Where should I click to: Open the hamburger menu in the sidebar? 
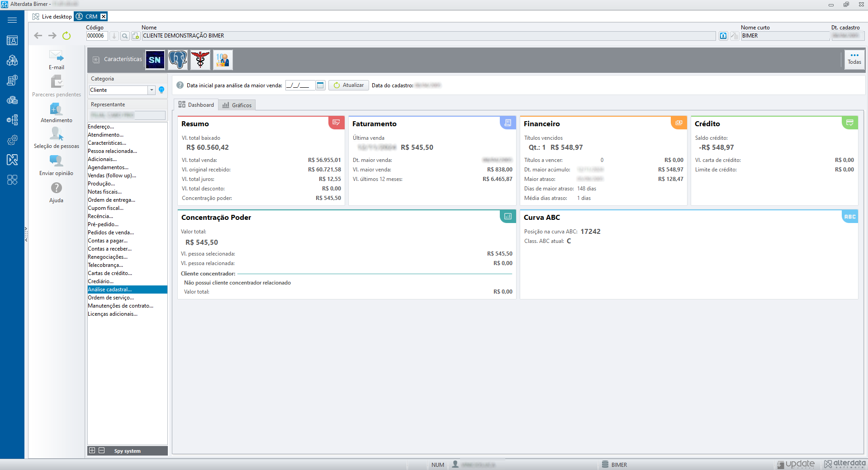(x=12, y=20)
